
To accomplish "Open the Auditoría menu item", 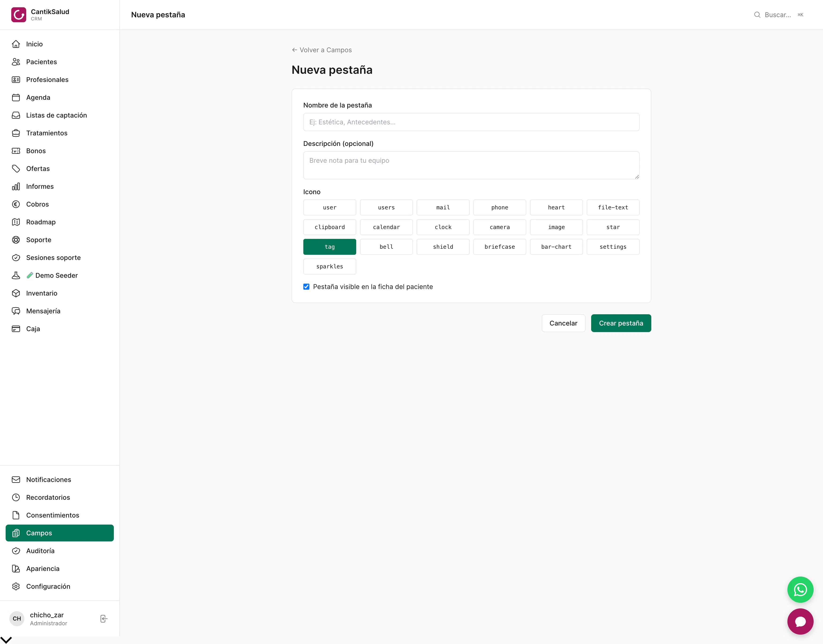I will click(x=59, y=551).
